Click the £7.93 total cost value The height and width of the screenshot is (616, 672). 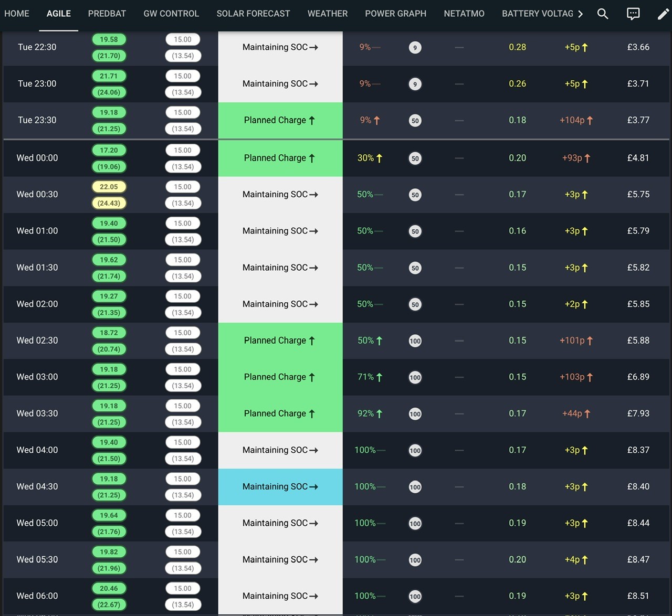pyautogui.click(x=638, y=413)
